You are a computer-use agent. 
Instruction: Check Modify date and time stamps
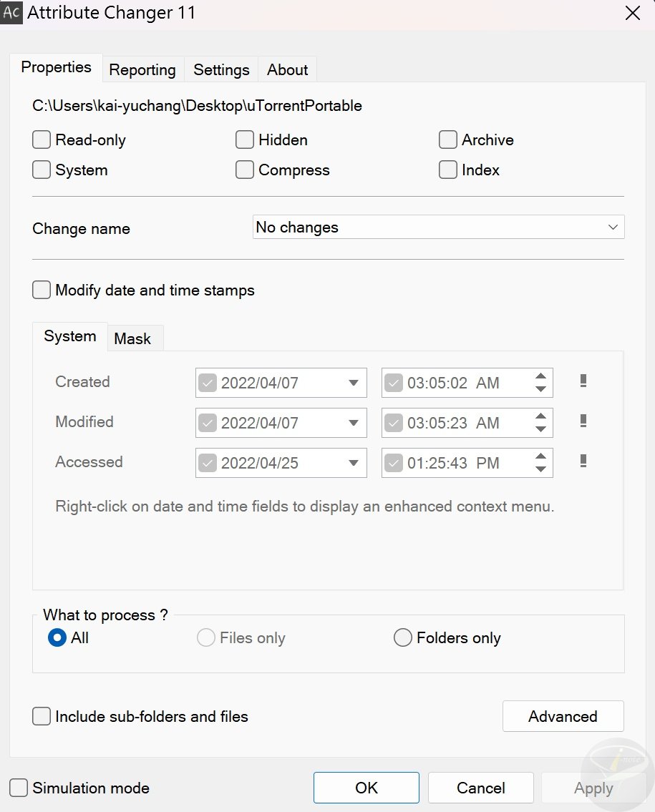pyautogui.click(x=41, y=290)
